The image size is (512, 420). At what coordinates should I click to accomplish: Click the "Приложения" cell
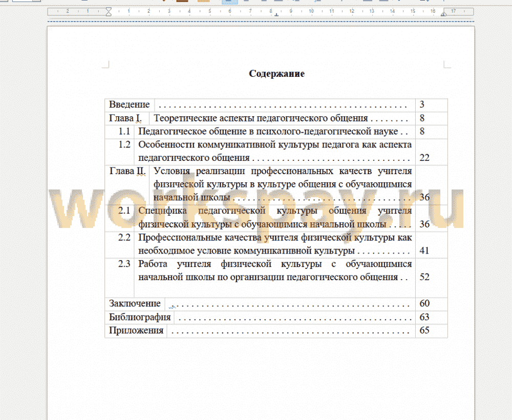(136, 330)
